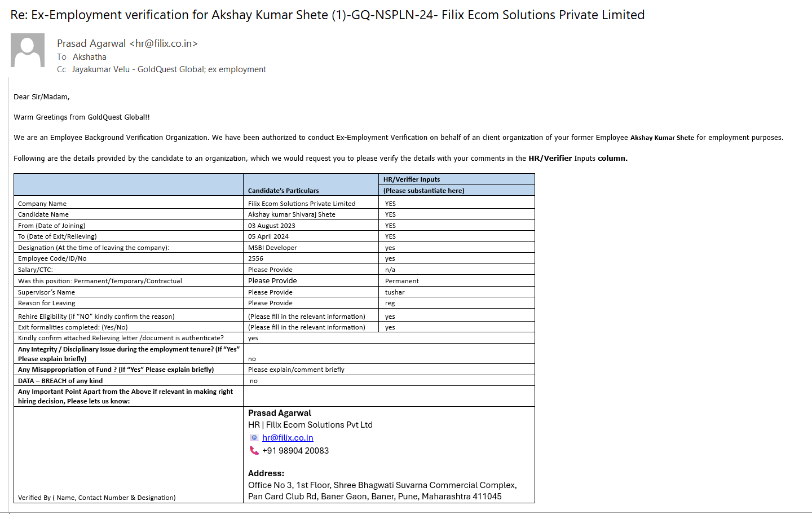The height and width of the screenshot is (514, 812).
Task: Click the 'yes' answer for Relieving letter authenticity
Action: tap(253, 338)
